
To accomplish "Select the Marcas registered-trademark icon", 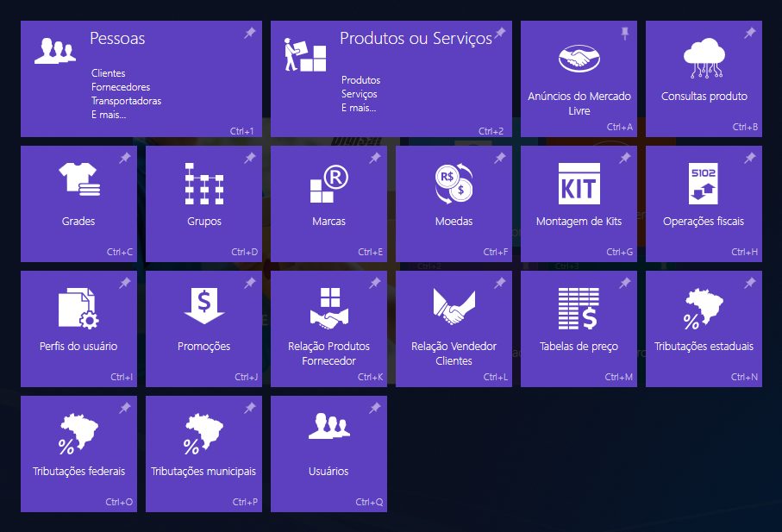I will click(x=329, y=184).
